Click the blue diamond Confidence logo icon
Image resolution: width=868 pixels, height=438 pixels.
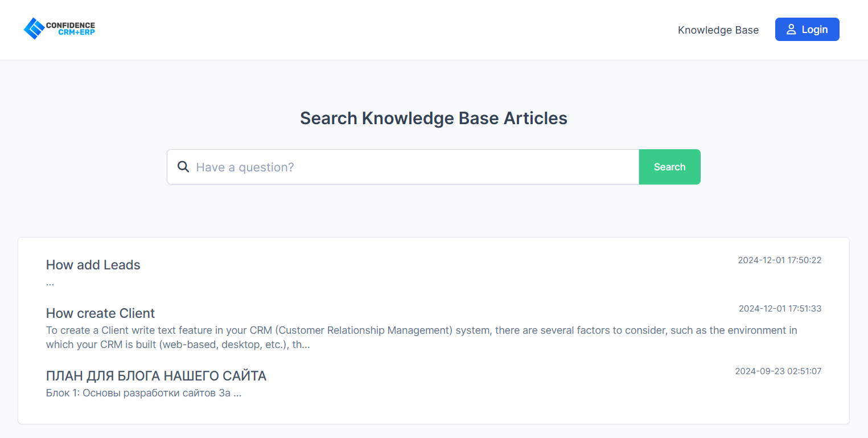(x=34, y=28)
